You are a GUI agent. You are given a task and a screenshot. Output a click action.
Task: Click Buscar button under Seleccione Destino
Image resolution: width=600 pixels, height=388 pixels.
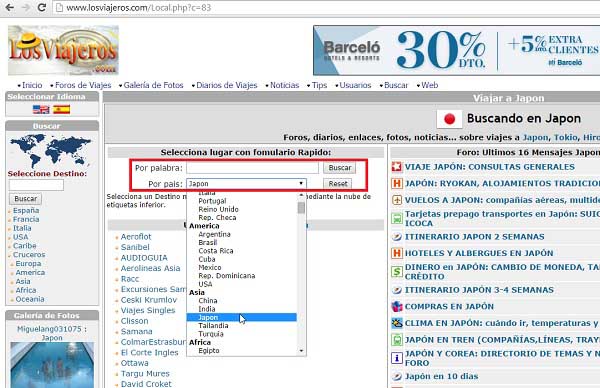[x=26, y=199]
